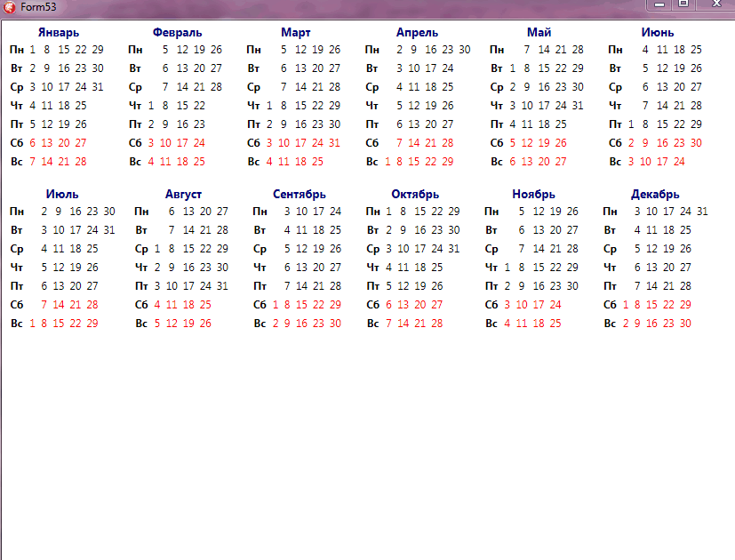
Task: Select date 30 in the Ноябрь calendar
Action: [x=571, y=286]
